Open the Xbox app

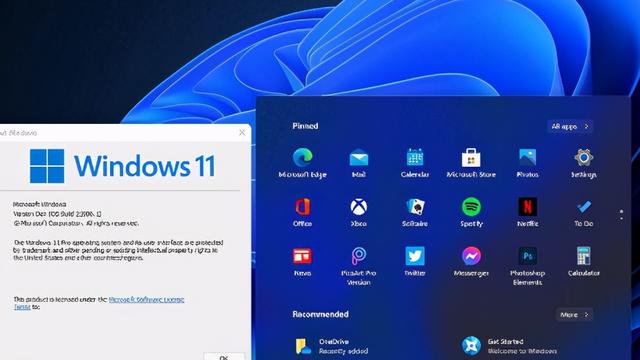pyautogui.click(x=358, y=212)
